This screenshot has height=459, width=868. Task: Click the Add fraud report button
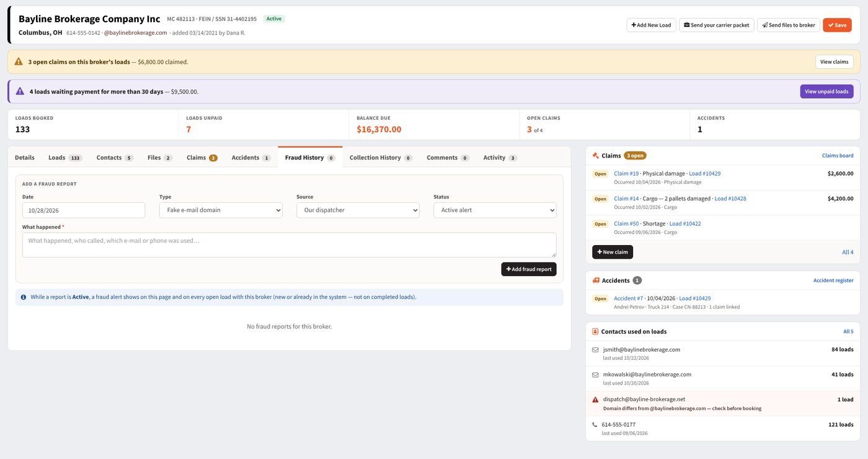coord(529,269)
